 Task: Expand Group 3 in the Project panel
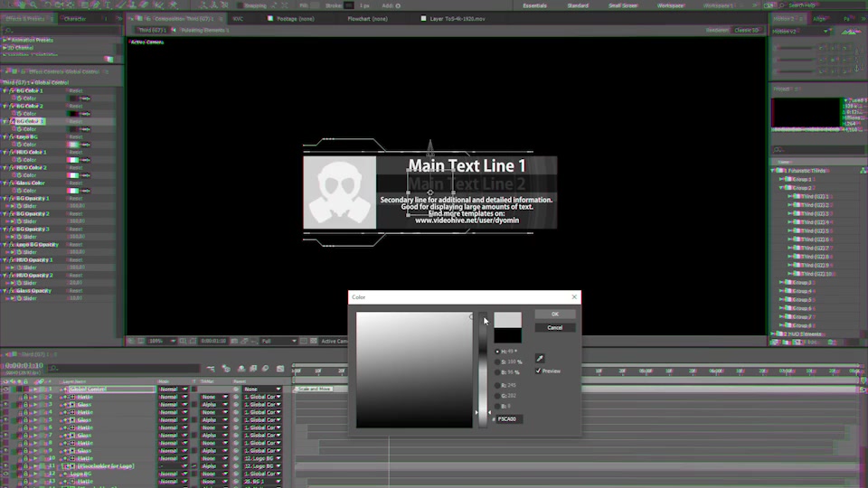coord(781,282)
